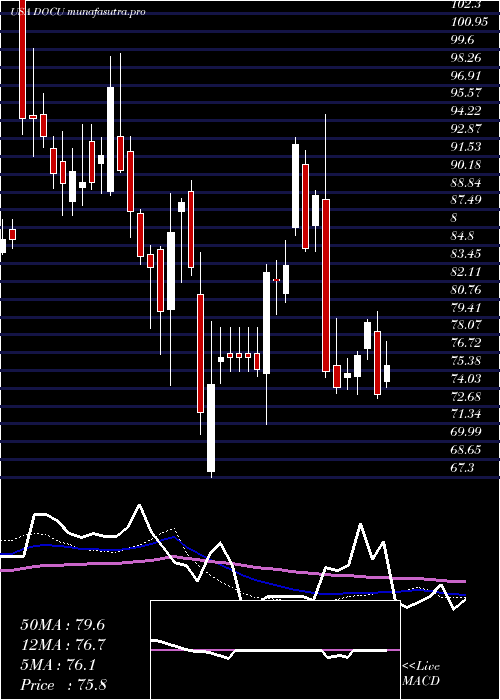Viewport: 500px width, 700px height.
Task: Click the 83.45 price label
Action: click(x=466, y=254)
